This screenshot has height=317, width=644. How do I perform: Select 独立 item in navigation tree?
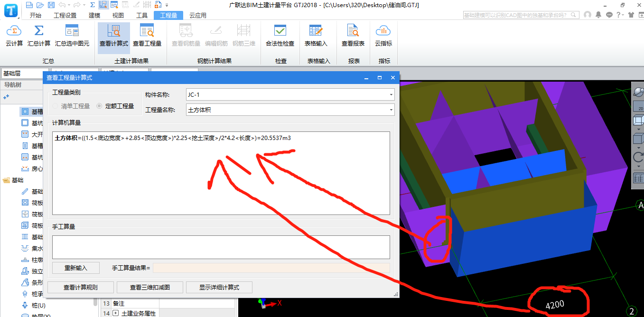(32, 271)
